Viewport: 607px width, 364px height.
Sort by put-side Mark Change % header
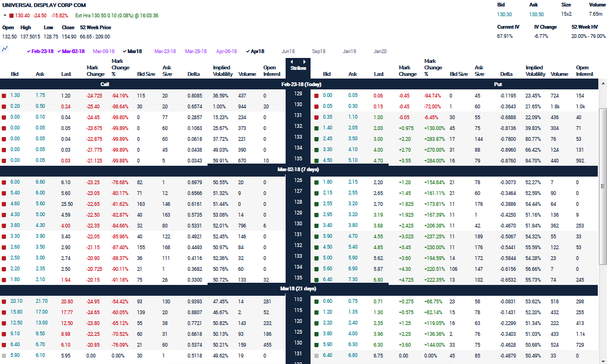coord(433,68)
